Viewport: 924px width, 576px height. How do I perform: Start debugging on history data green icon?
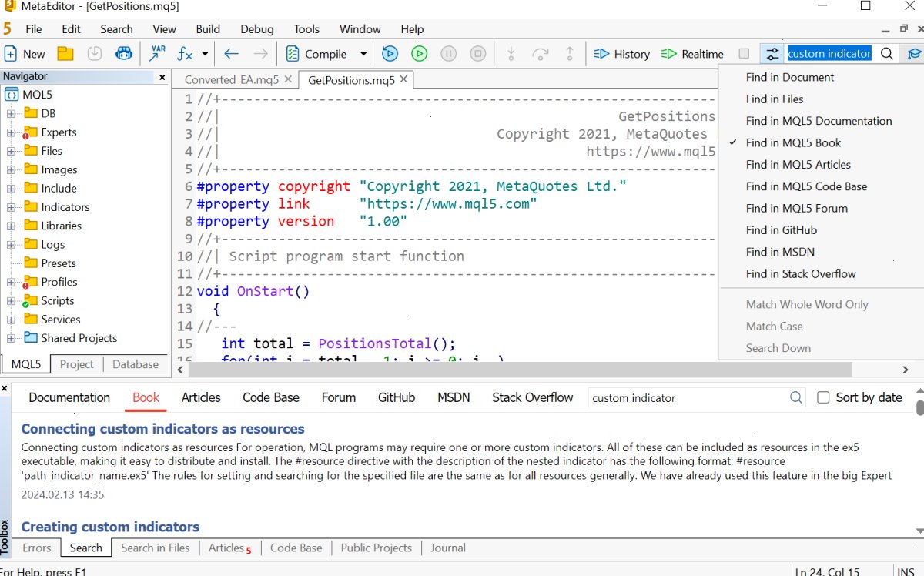click(x=419, y=54)
